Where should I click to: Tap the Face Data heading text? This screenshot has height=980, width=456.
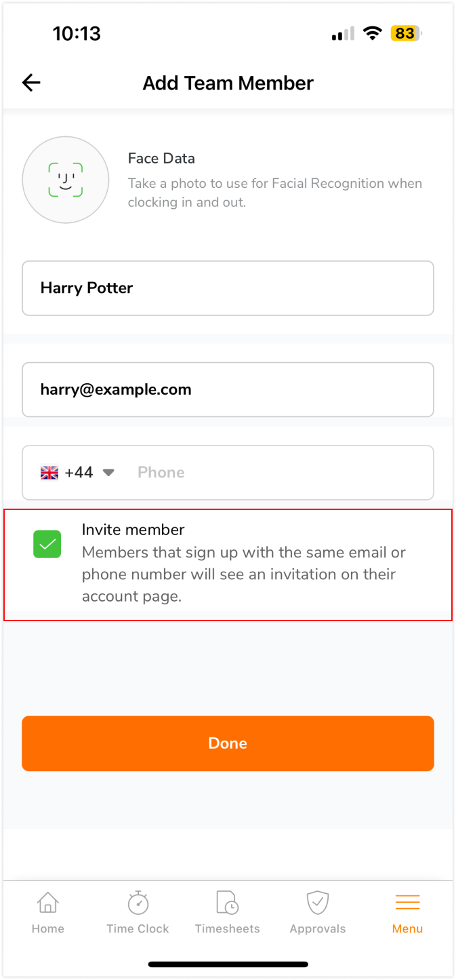pos(161,158)
